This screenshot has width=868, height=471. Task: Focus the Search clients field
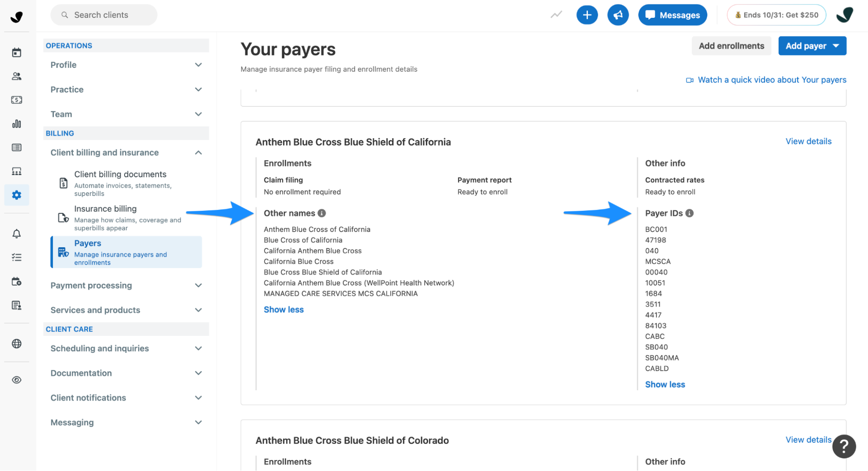(x=104, y=15)
